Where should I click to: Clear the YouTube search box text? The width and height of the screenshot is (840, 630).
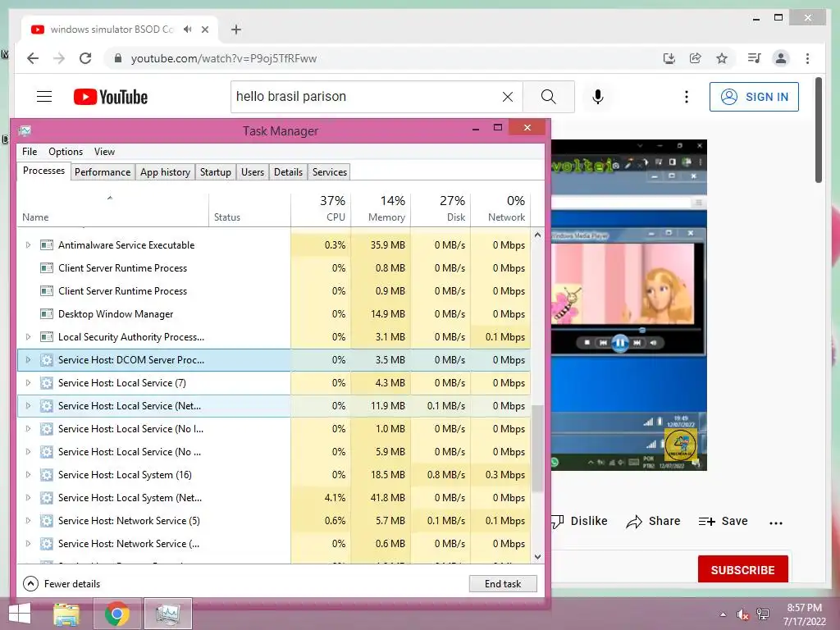(x=507, y=97)
